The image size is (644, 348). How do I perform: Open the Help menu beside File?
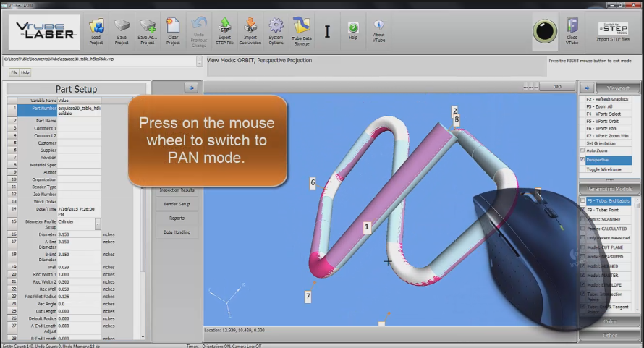(x=25, y=72)
